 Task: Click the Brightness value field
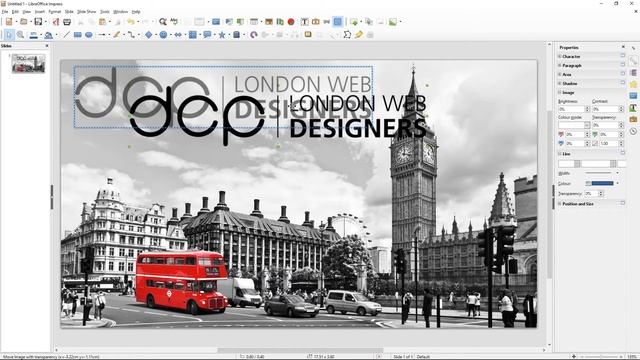[571, 109]
